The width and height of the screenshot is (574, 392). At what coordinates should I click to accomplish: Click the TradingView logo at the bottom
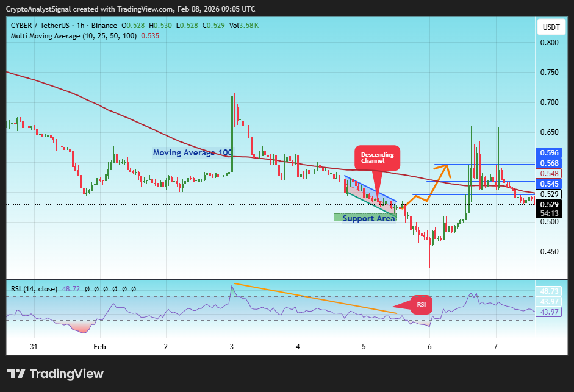56,374
